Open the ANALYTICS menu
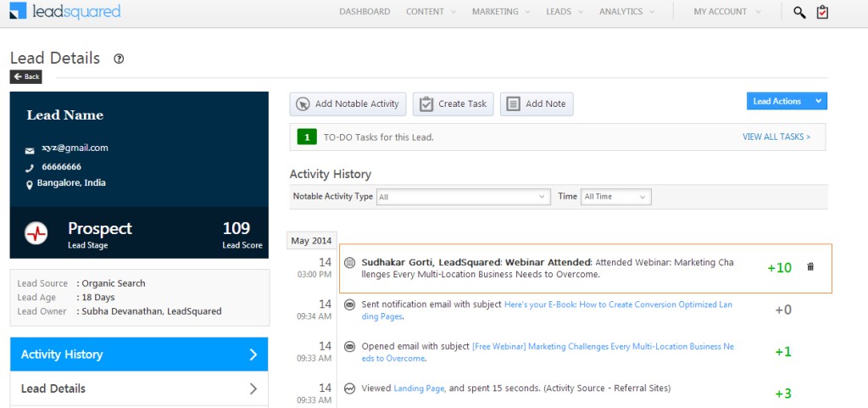 tap(626, 12)
